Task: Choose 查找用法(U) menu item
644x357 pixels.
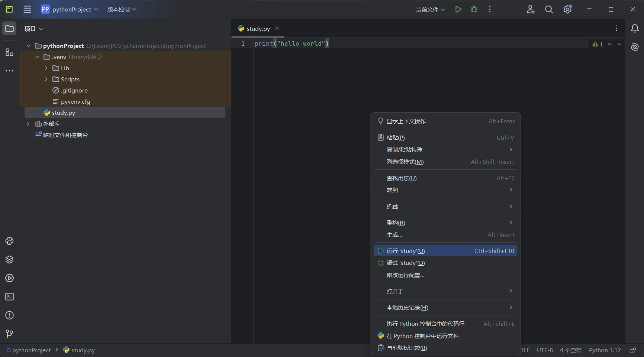Action: tap(445, 178)
